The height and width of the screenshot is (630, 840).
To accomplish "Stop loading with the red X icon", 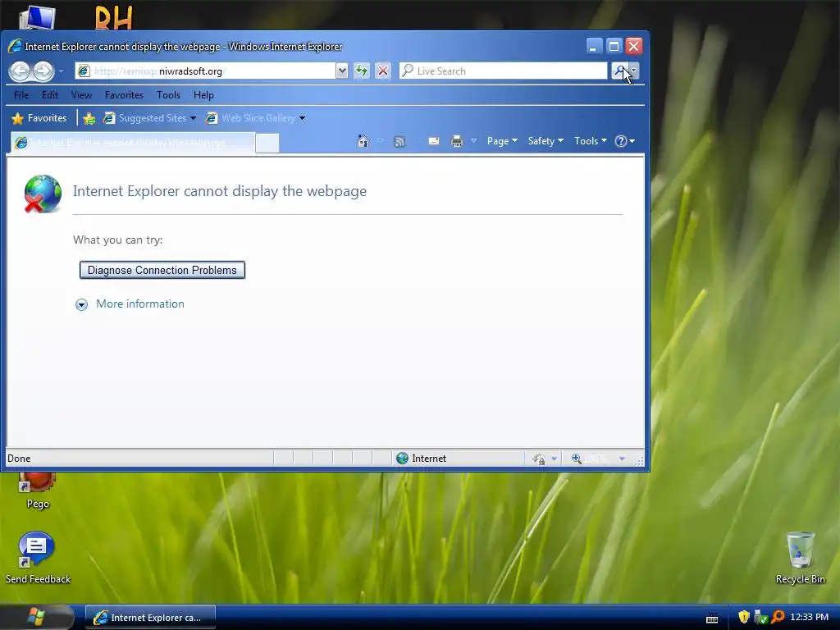I will pyautogui.click(x=382, y=71).
